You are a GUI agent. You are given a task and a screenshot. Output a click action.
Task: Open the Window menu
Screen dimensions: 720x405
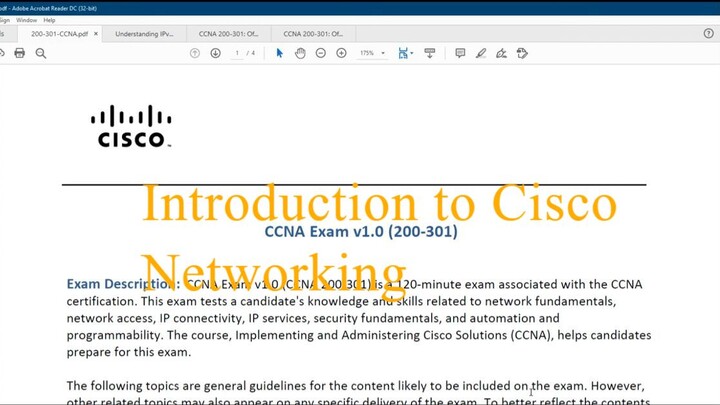26,20
